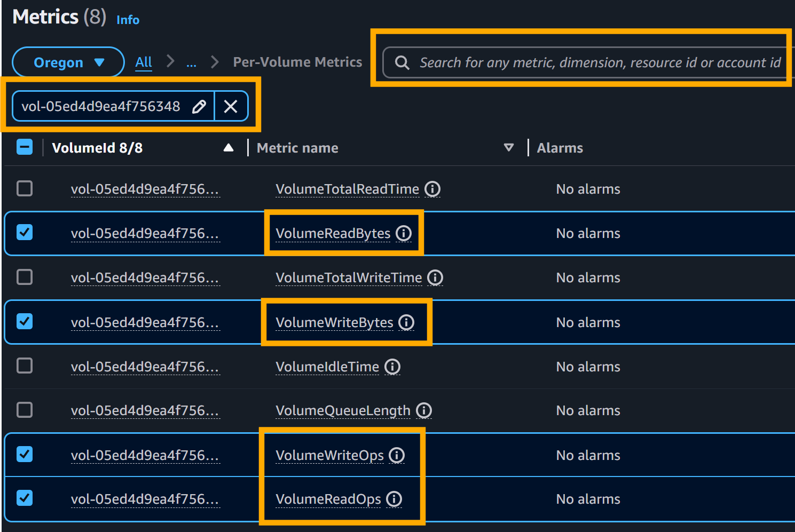Click No alarms in VolumeTotalReadTime row

(588, 189)
